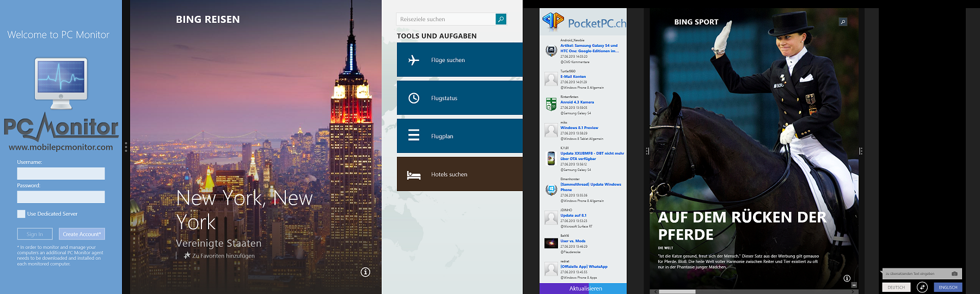Click the @Microsoft Surface RT category text
Screen dimensions: 980x294
(577, 226)
